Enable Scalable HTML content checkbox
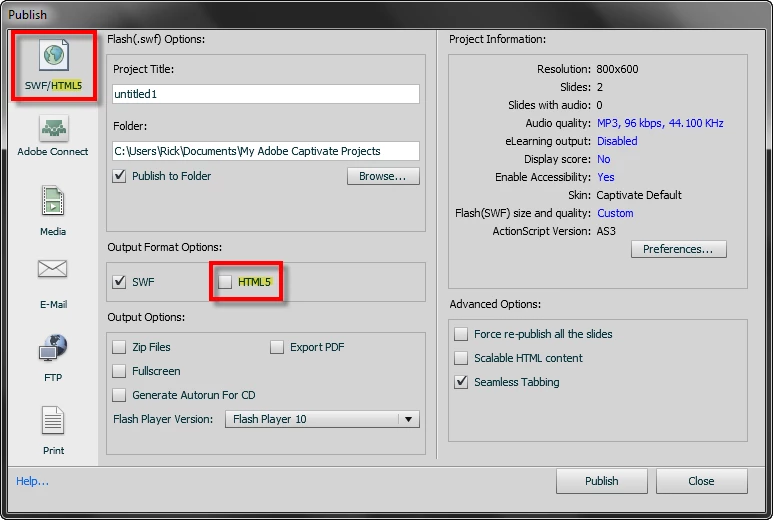This screenshot has width=773, height=520. point(461,358)
